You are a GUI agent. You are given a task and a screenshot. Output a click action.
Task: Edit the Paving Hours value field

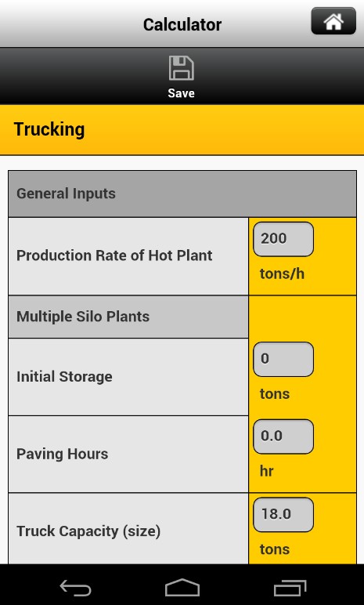click(283, 437)
